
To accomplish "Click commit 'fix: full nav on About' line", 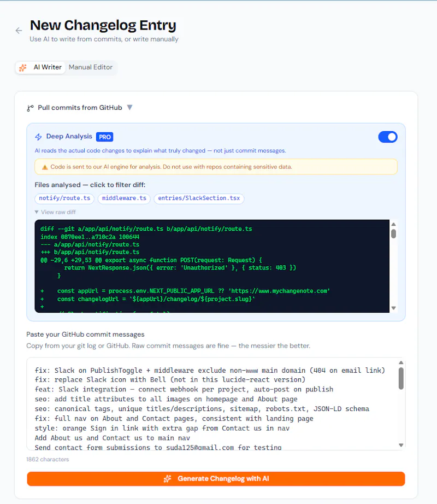I will coord(174,419).
